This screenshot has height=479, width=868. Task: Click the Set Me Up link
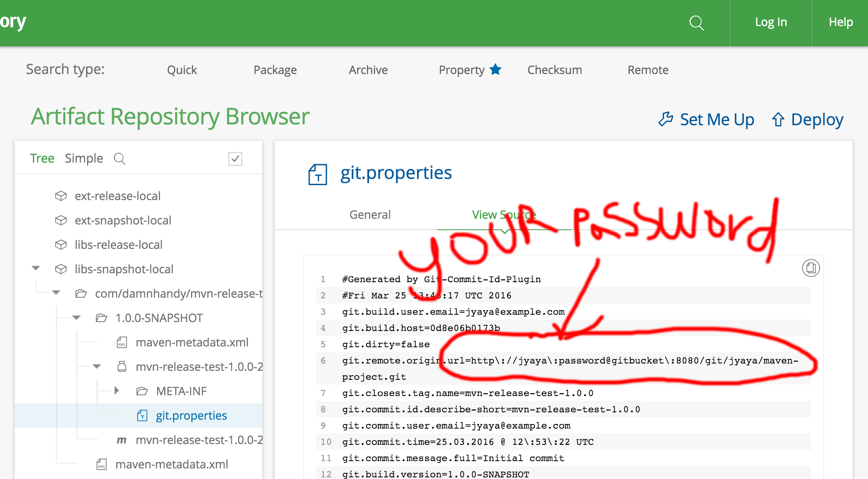coord(717,120)
